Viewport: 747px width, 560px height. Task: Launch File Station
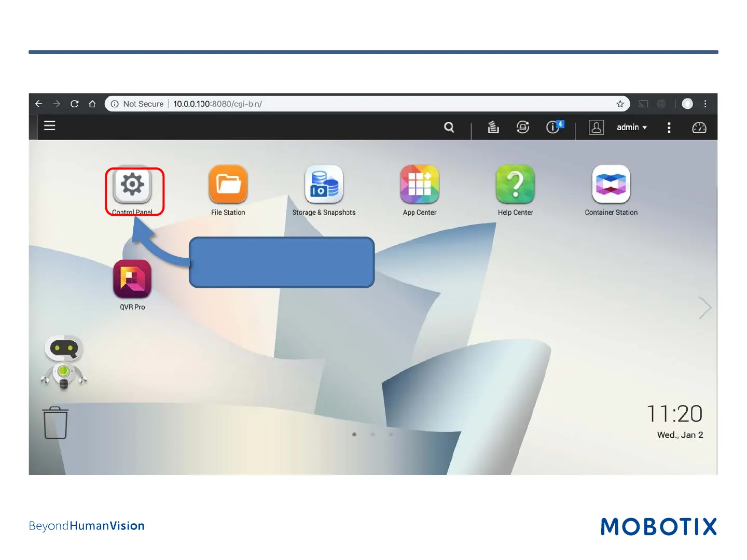pos(228,185)
